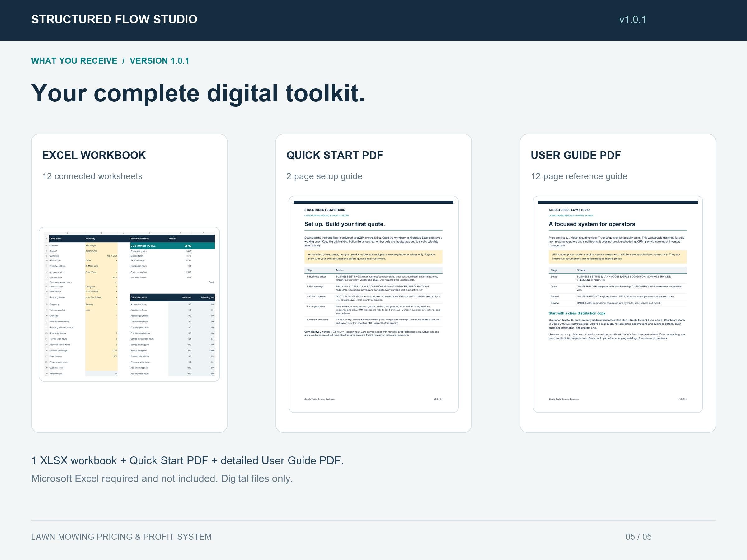Screen dimensions: 747x560
Task: Click the QUICK START PDF card heading
Action: [x=335, y=155]
